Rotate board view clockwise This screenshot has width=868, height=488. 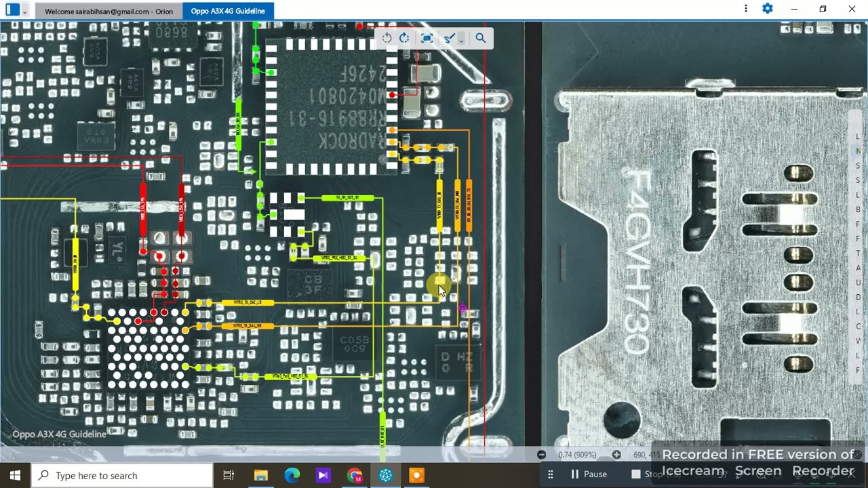(x=404, y=38)
